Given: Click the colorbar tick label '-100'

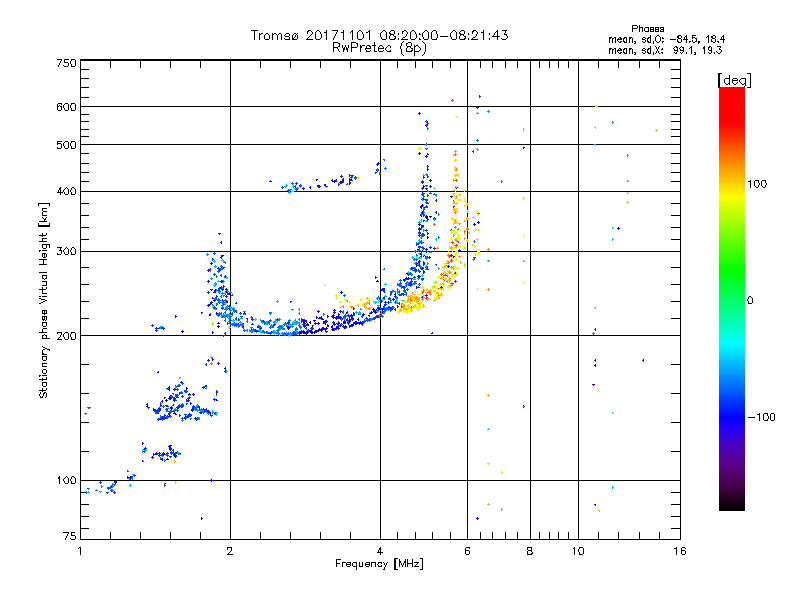Looking at the screenshot, I should pos(761,417).
